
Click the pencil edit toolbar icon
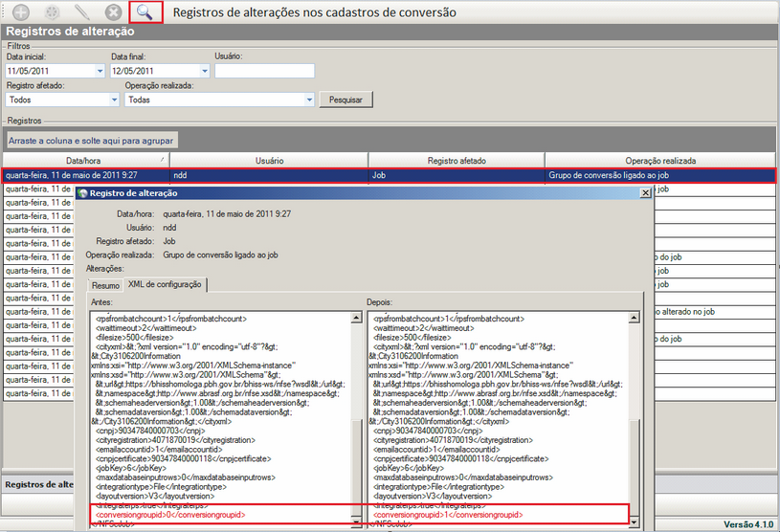(x=81, y=11)
